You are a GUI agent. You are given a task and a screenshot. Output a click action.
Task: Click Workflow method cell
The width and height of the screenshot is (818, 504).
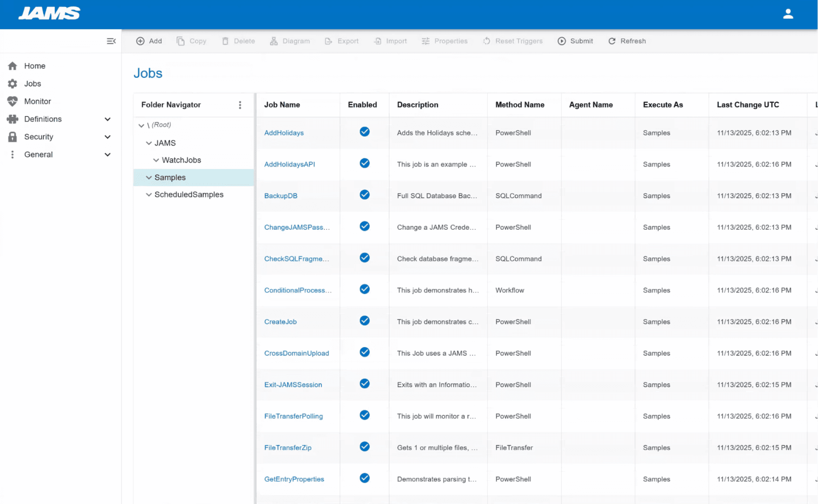[510, 290]
